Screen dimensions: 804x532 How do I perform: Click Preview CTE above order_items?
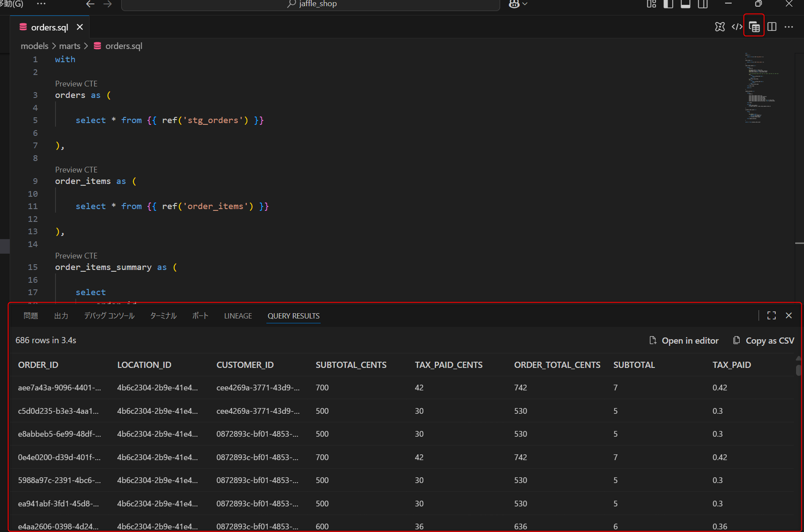(x=76, y=170)
